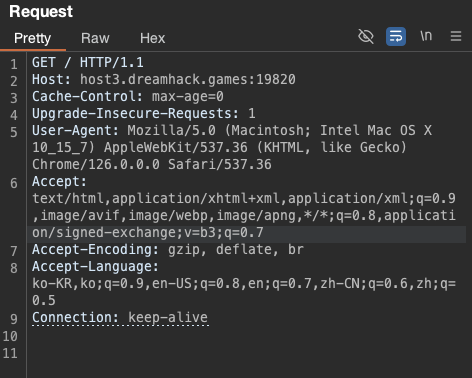Click the Upgrade-Insecure-Requests header line
Viewport: 472px width, 378px height.
coord(144,113)
